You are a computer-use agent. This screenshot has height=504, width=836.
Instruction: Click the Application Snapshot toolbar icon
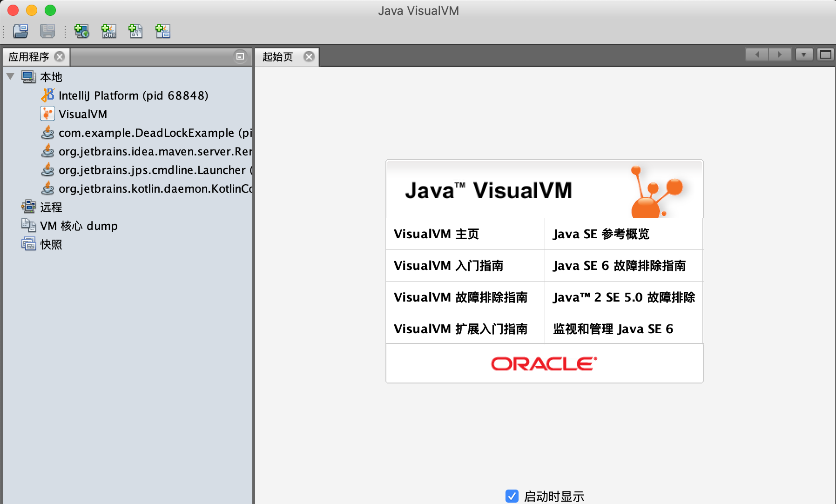coord(163,32)
